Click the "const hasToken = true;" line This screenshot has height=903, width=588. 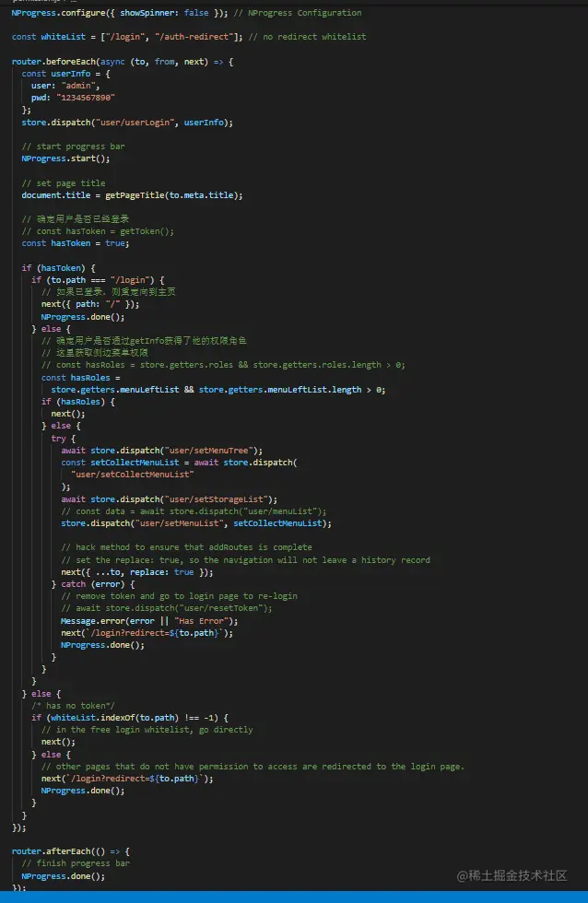click(76, 243)
